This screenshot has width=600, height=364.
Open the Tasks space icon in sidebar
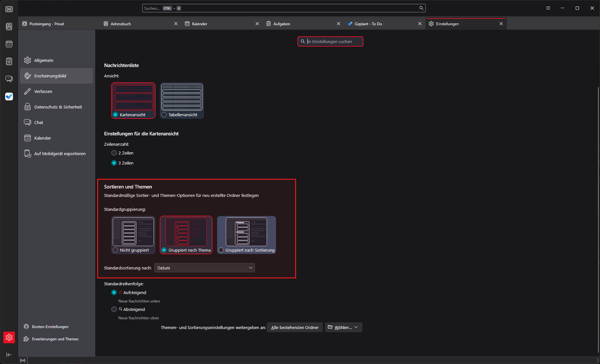[9, 61]
